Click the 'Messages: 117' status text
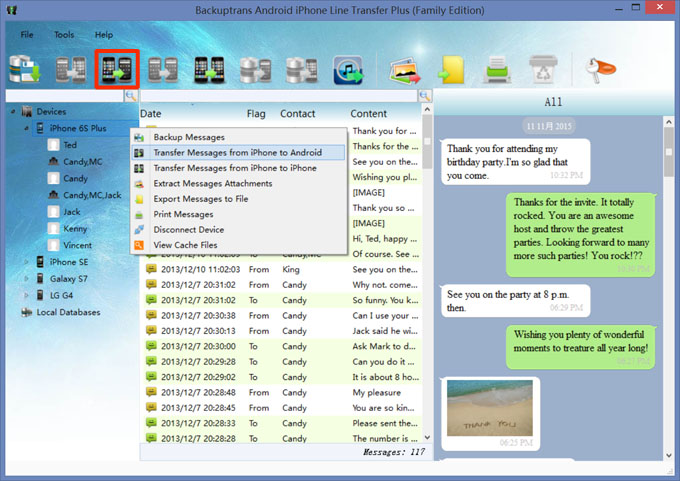This screenshot has height=481, width=680. click(393, 452)
